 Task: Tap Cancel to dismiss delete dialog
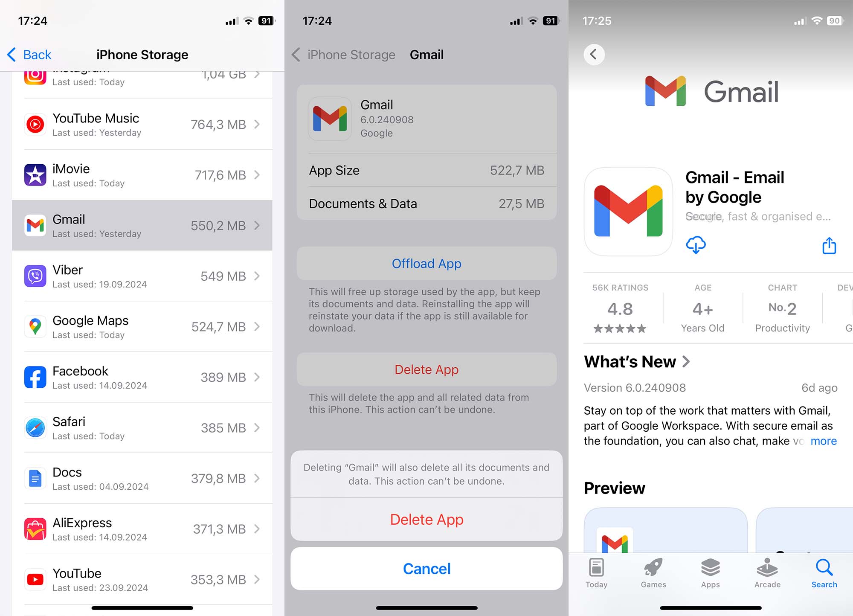point(426,568)
